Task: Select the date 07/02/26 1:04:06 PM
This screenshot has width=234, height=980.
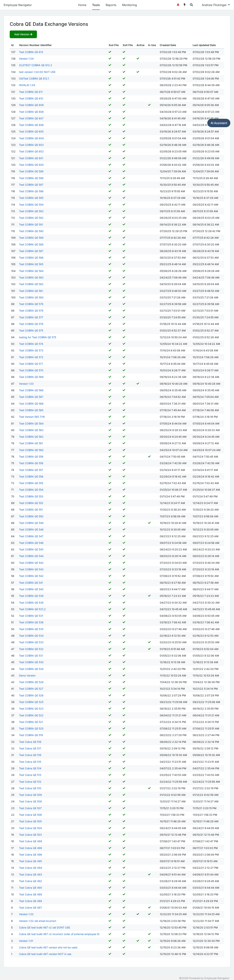Action: [x=205, y=79]
